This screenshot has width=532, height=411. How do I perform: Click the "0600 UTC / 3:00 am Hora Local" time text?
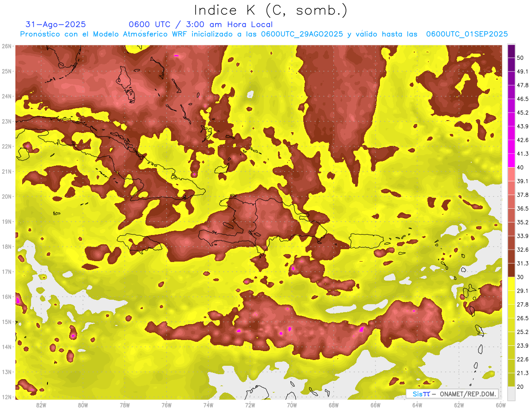click(x=200, y=24)
